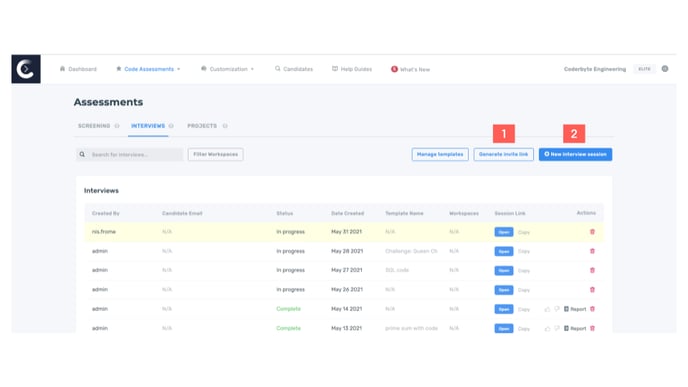The image size is (688, 387).
Task: Delete the May 31 2021 interview
Action: point(592,232)
